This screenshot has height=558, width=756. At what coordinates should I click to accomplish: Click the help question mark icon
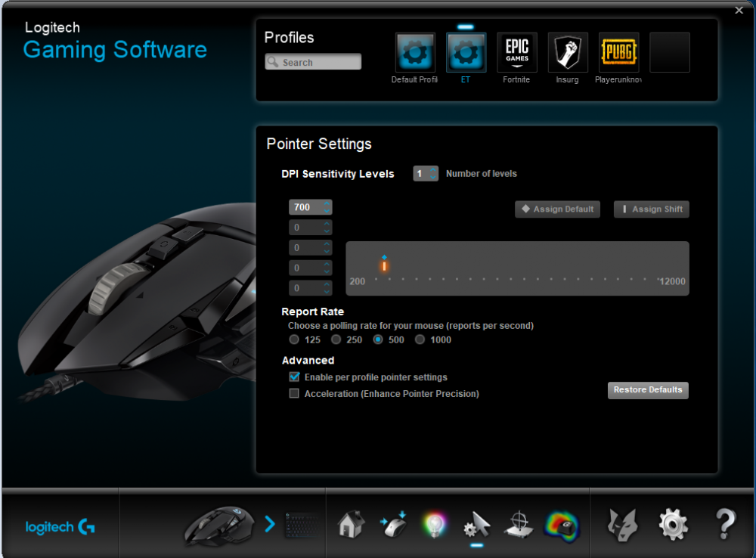point(724,523)
